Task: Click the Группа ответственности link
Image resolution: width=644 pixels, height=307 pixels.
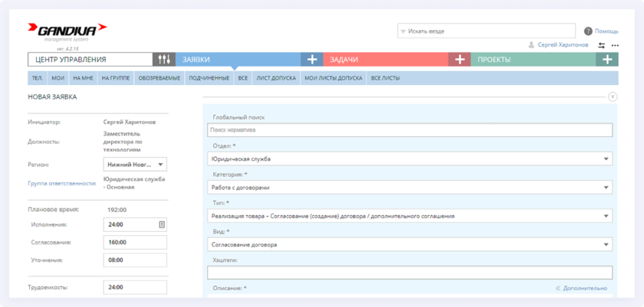Action: [61, 183]
